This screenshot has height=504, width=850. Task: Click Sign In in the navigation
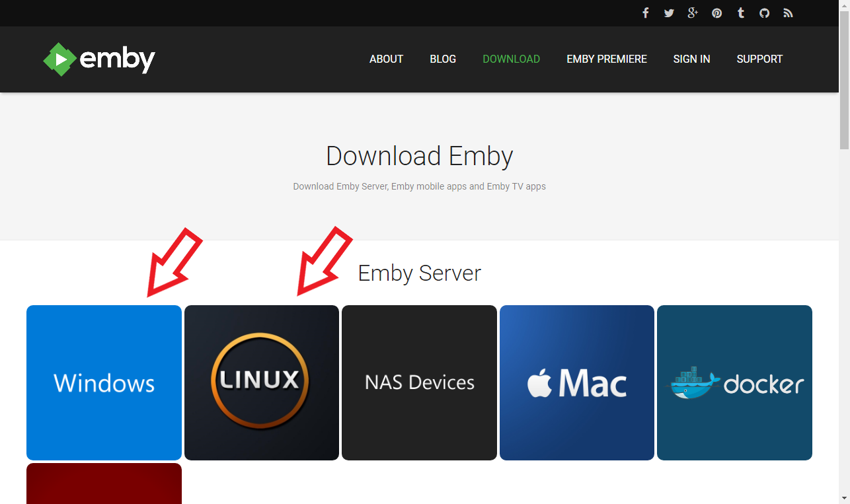[x=691, y=59]
